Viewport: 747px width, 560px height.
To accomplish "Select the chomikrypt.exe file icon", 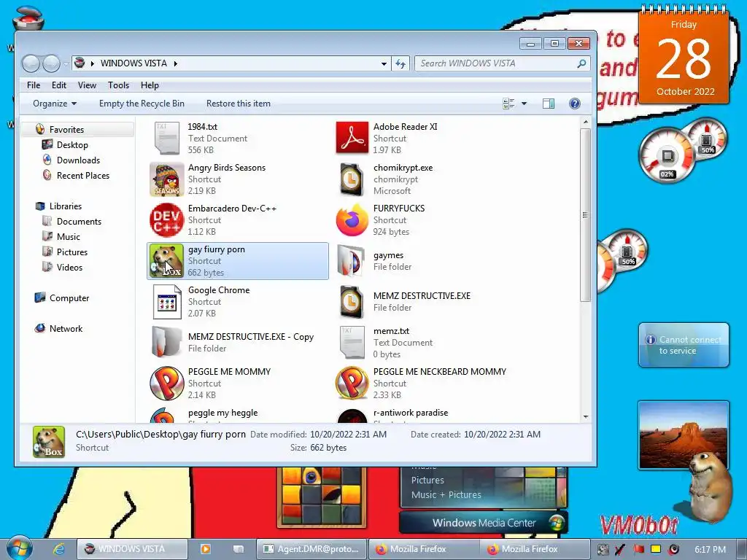I will pyautogui.click(x=352, y=179).
